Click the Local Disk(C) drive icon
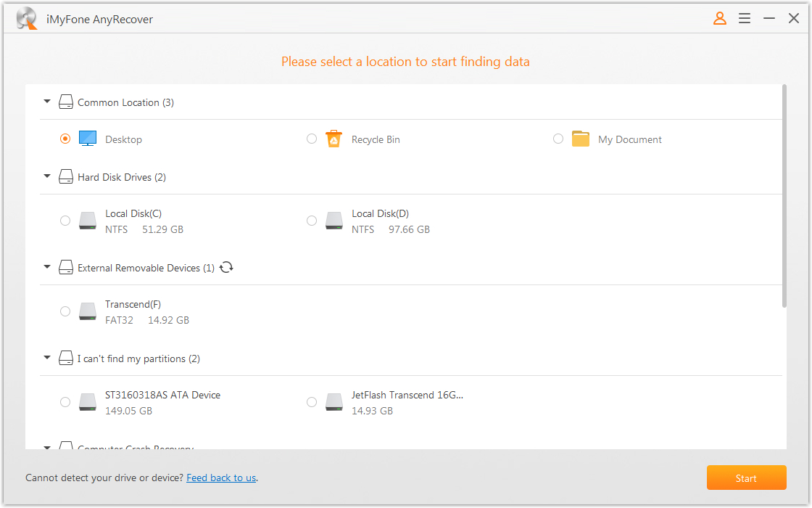This screenshot has height=508, width=812. tap(88, 221)
